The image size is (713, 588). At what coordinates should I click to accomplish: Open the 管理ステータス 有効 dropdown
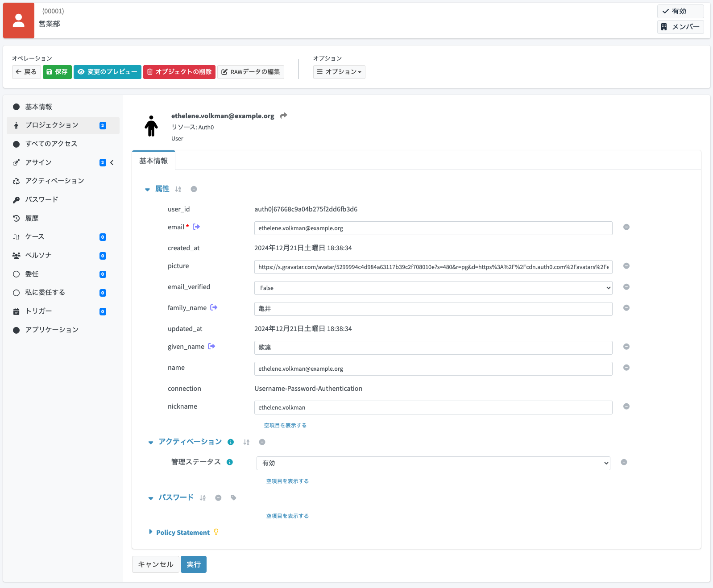pos(433,463)
